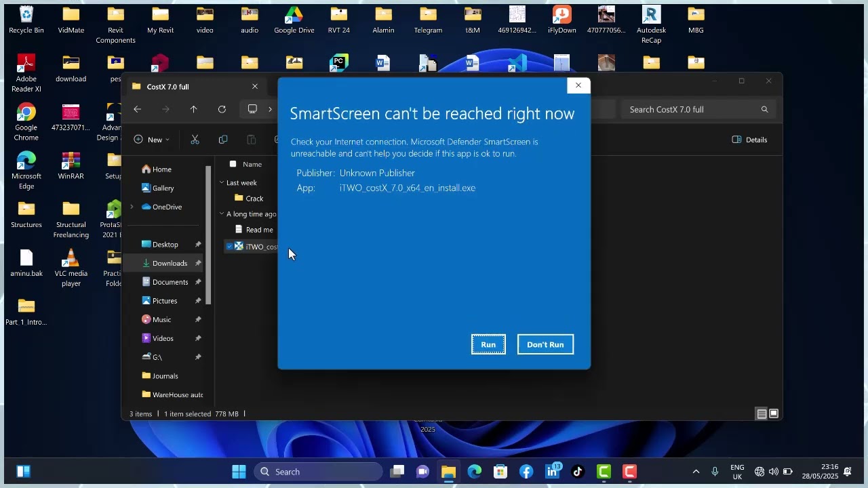Open Autodesk ReCap desktop shortcut
Viewport: 868px width, 488px height.
click(x=651, y=24)
